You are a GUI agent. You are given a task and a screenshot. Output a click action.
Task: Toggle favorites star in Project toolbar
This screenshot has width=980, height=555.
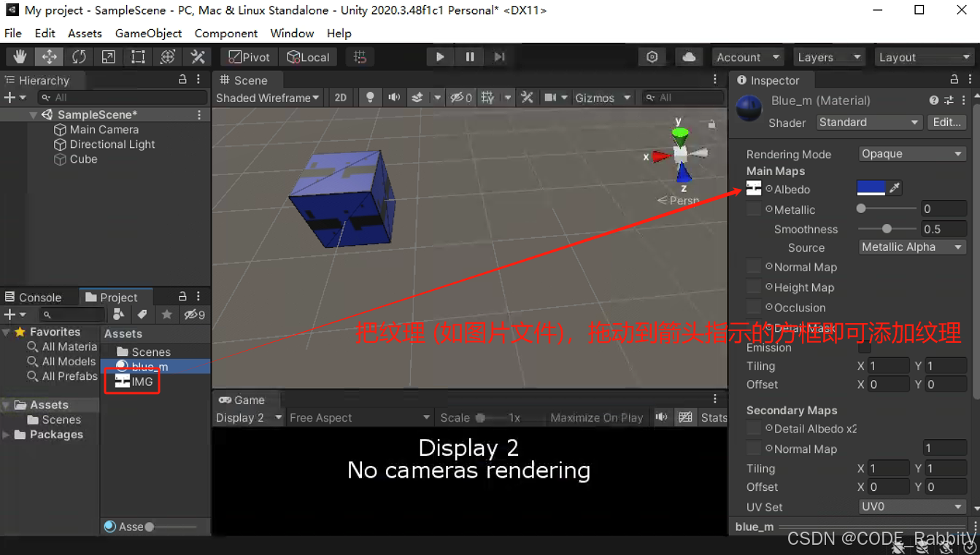click(x=167, y=314)
